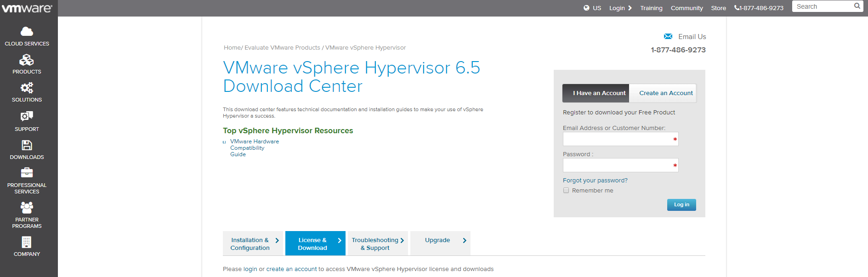Click the Downloads sidebar label
The height and width of the screenshot is (277, 868).
[27, 157]
